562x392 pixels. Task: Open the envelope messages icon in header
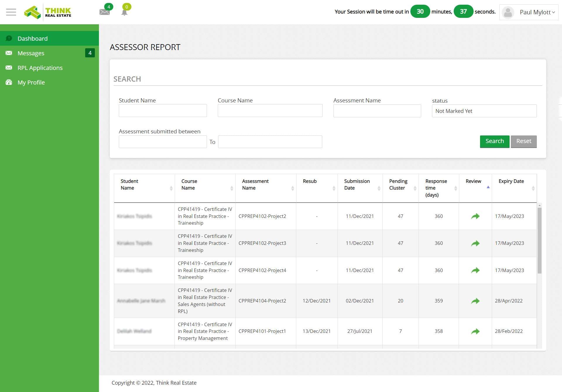pos(104,12)
